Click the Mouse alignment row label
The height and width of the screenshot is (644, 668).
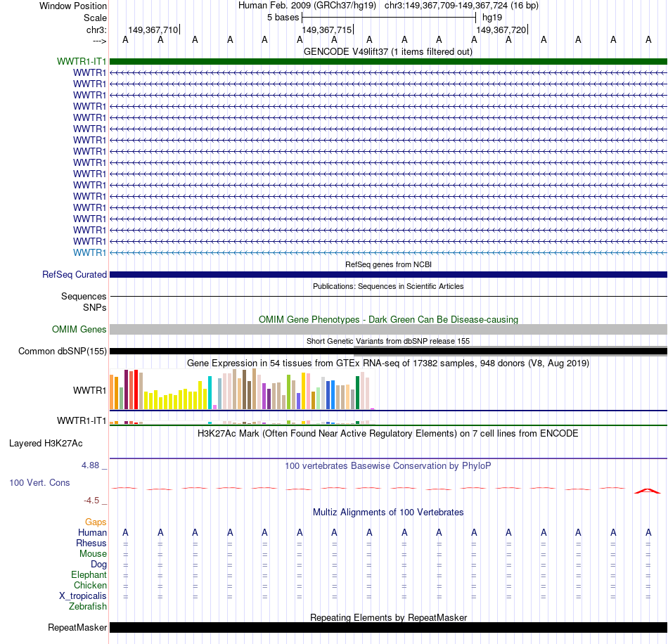tap(93, 554)
